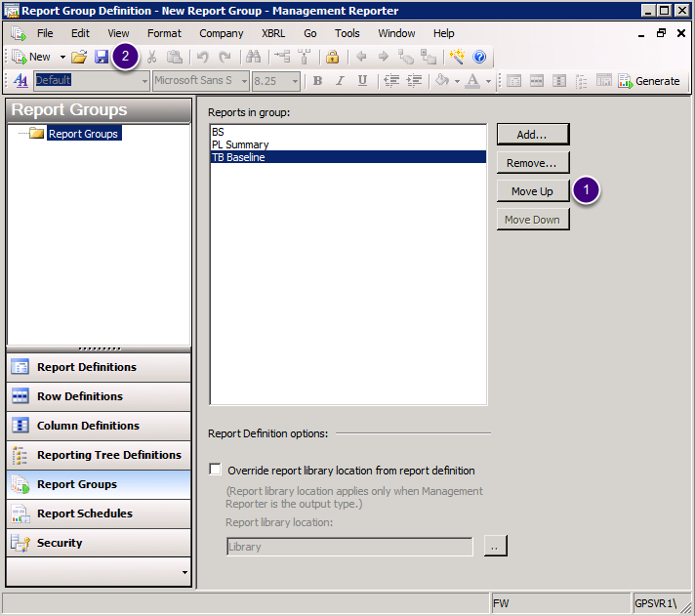Click the Cut scissors icon
Image resolution: width=695 pixels, height=616 pixels.
point(151,57)
